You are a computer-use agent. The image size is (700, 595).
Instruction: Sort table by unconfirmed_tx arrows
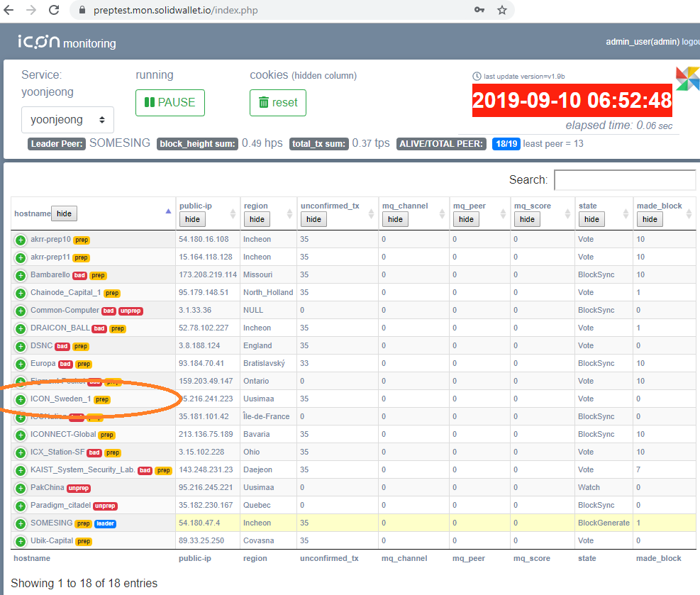pos(371,213)
